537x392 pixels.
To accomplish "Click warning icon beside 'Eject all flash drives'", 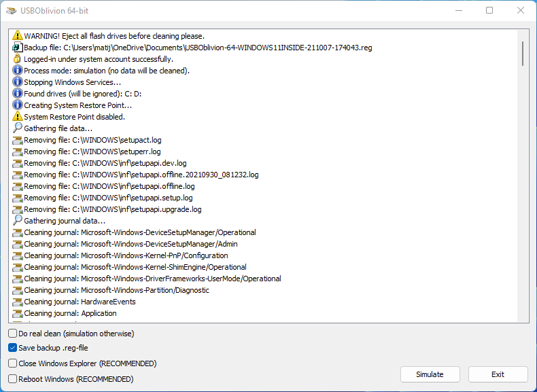I will [18, 35].
